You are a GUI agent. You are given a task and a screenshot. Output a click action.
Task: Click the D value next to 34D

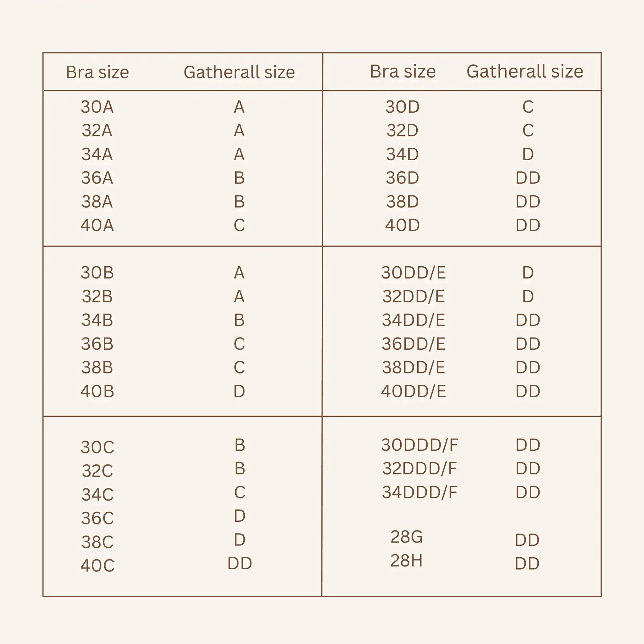pyautogui.click(x=528, y=154)
